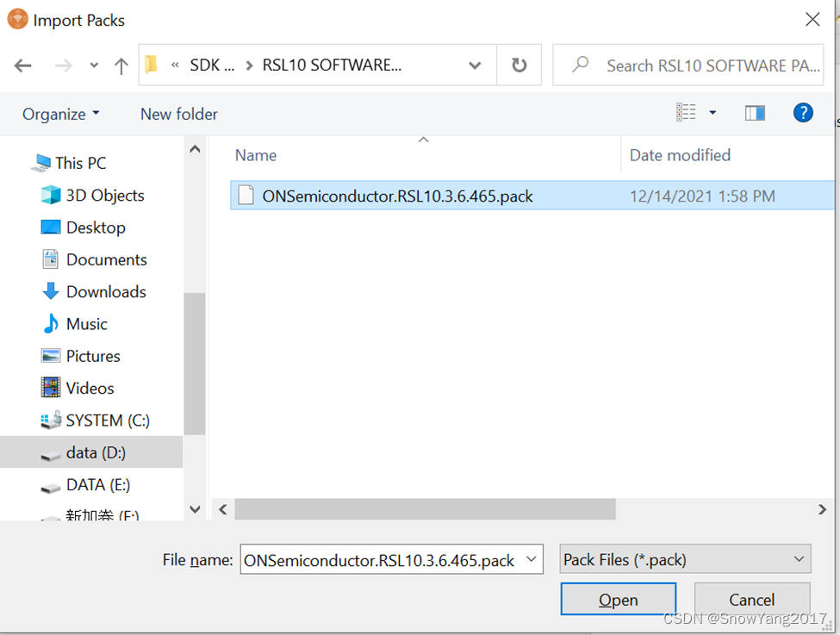
Task: Click the SYSTEM (C:) drive icon
Action: [51, 420]
